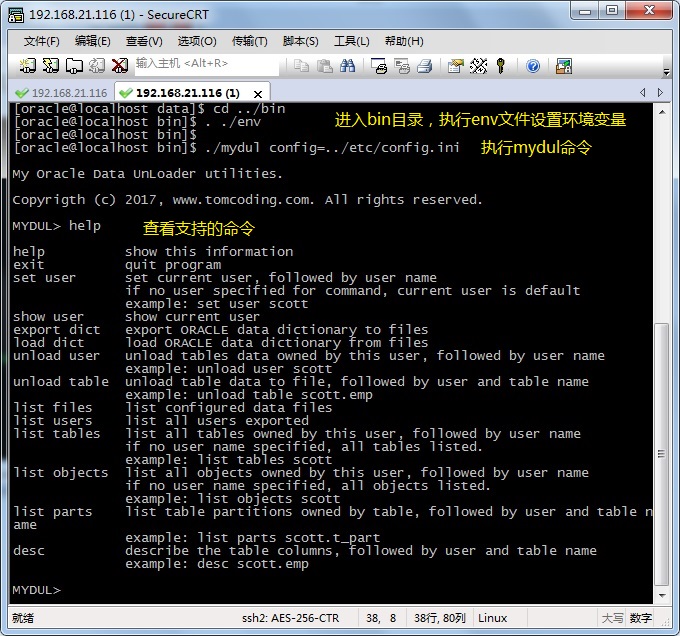The image size is (680, 636).
Task: Click the tab scroll left arrow
Action: (x=643, y=92)
